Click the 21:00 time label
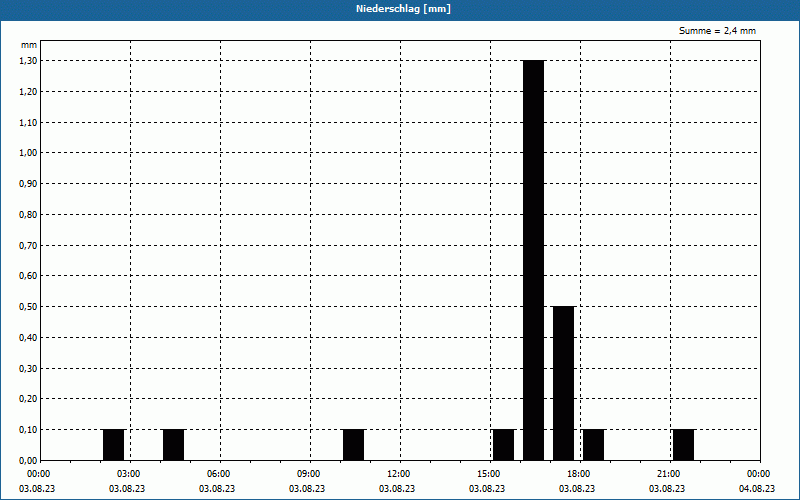Image resolution: width=800 pixels, height=500 pixels. coord(668,474)
